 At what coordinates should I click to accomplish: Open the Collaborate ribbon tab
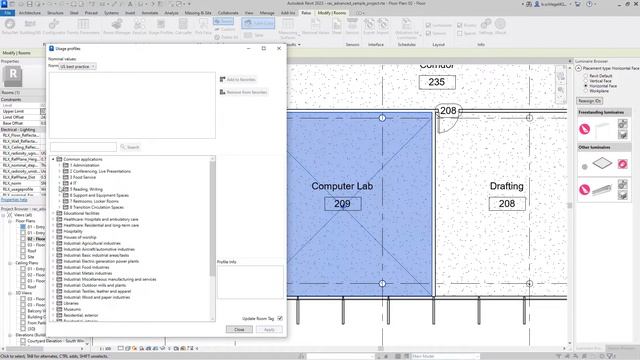(x=228, y=13)
